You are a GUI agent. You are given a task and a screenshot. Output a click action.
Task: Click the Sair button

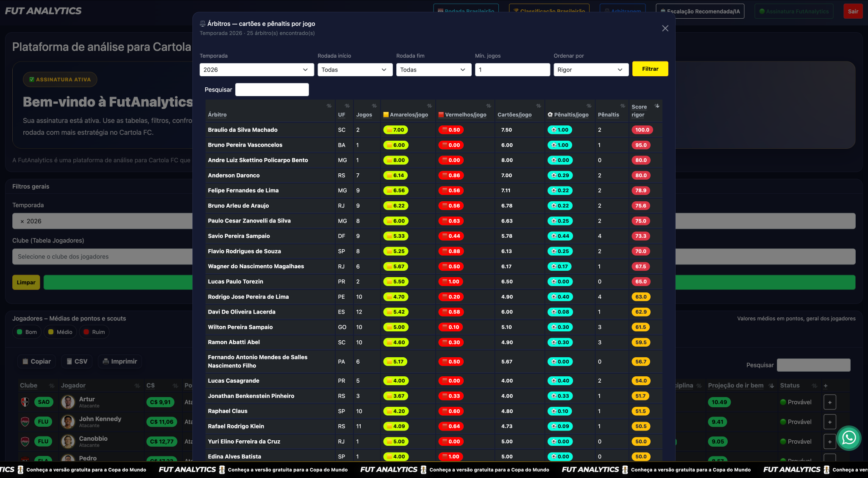(853, 11)
